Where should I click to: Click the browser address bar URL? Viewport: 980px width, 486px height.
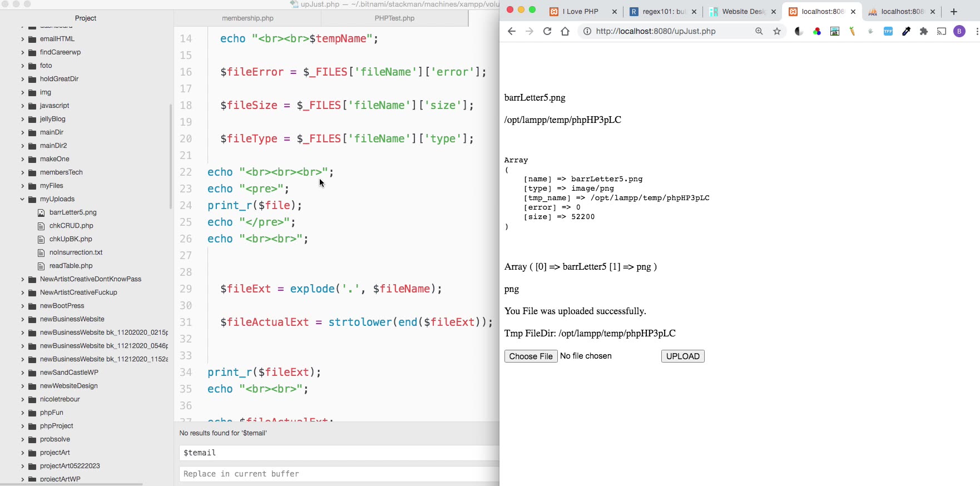(656, 31)
